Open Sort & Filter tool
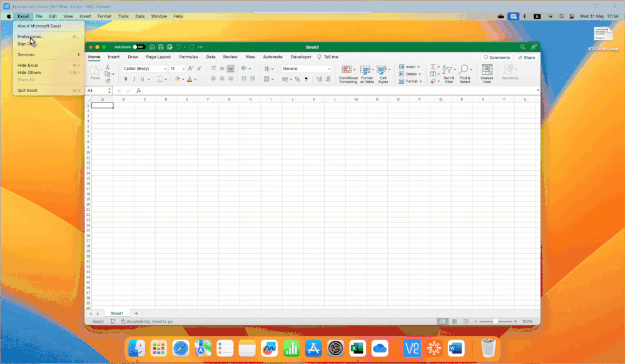625x364 pixels. [449, 73]
